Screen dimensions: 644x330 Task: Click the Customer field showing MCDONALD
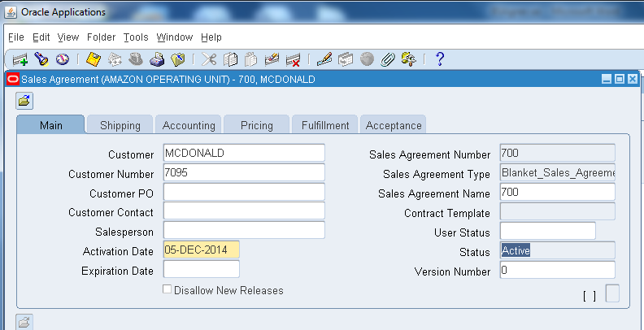coord(244,153)
